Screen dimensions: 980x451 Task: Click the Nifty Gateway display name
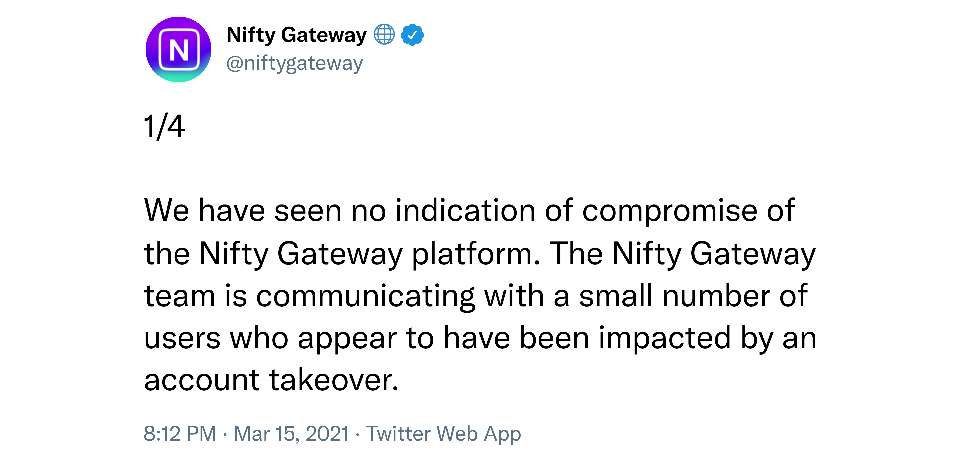296,35
